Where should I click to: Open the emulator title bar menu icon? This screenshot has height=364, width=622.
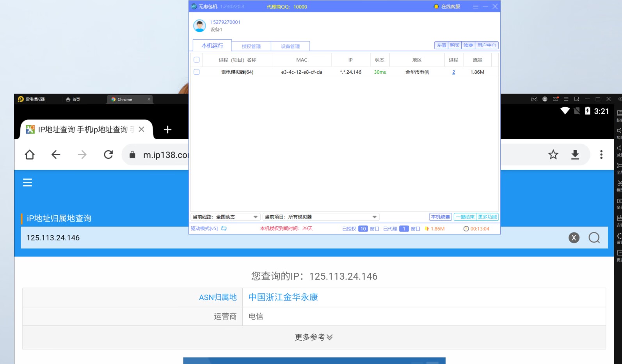point(566,99)
